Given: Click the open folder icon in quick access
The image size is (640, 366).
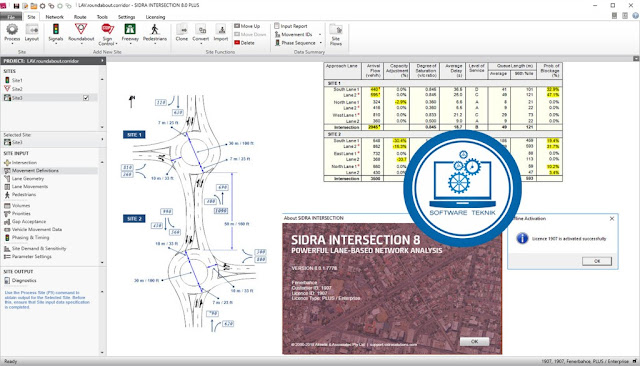Looking at the screenshot, I should (33, 6).
